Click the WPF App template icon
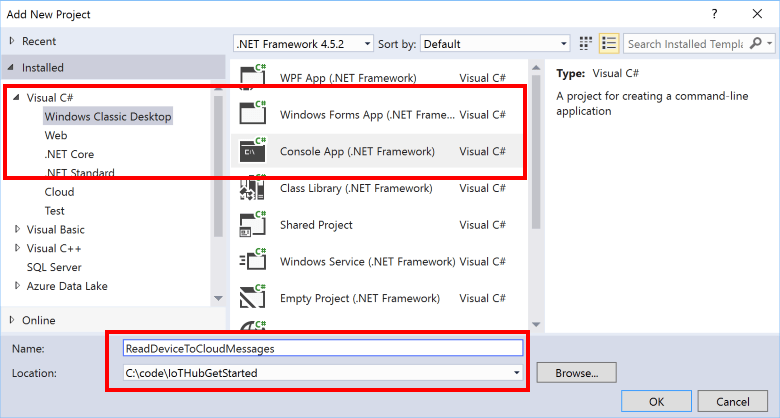The image size is (780, 418). point(253,77)
